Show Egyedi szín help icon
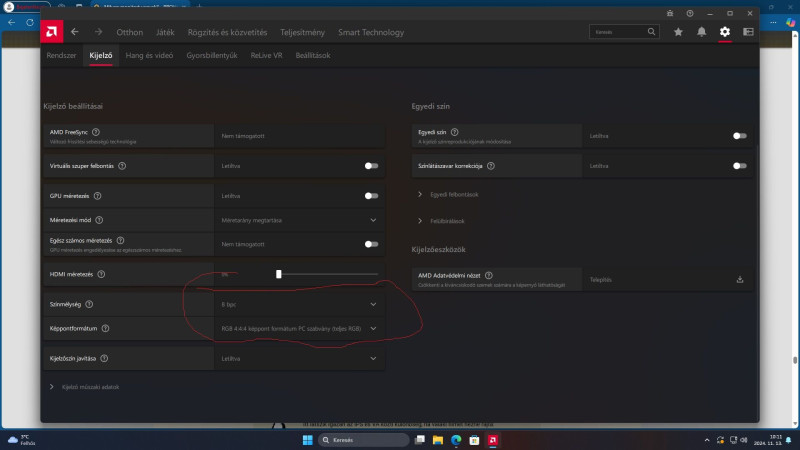Image resolution: width=800 pixels, height=450 pixels. [455, 132]
